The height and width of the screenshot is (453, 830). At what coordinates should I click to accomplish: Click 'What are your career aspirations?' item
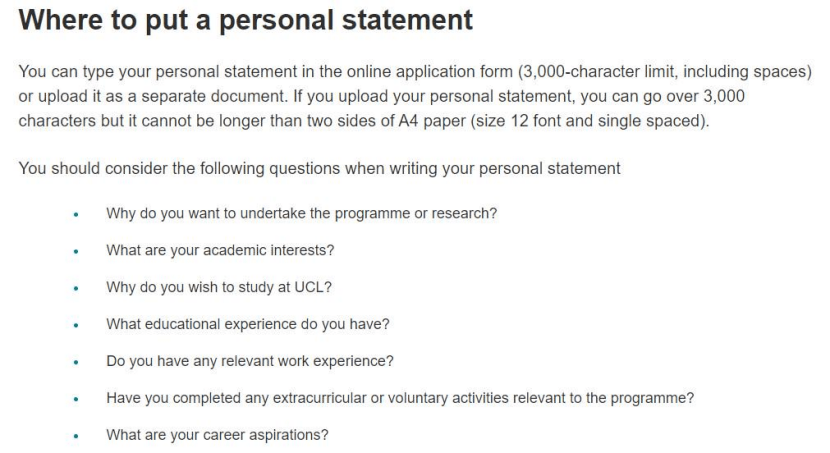(x=217, y=435)
